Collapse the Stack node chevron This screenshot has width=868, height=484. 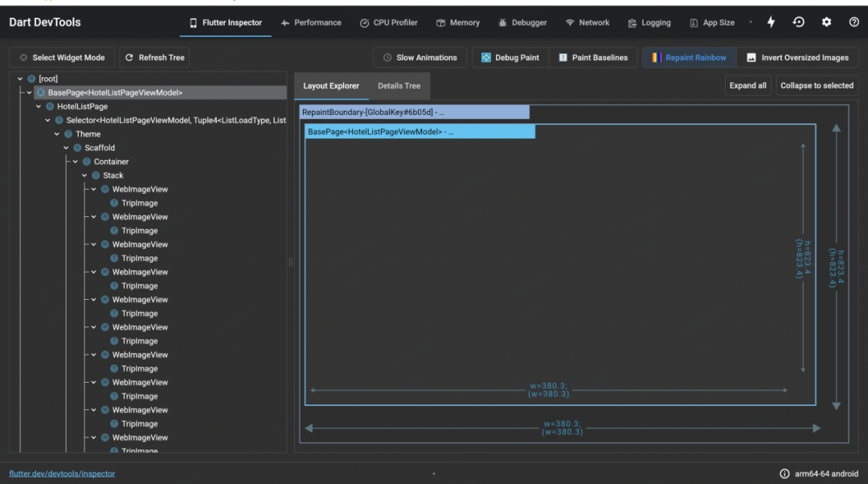click(84, 175)
